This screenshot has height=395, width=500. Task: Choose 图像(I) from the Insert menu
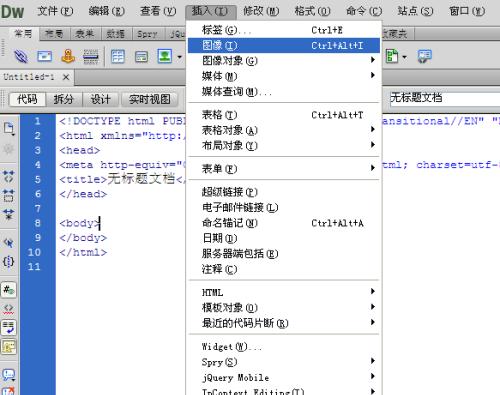click(x=284, y=45)
